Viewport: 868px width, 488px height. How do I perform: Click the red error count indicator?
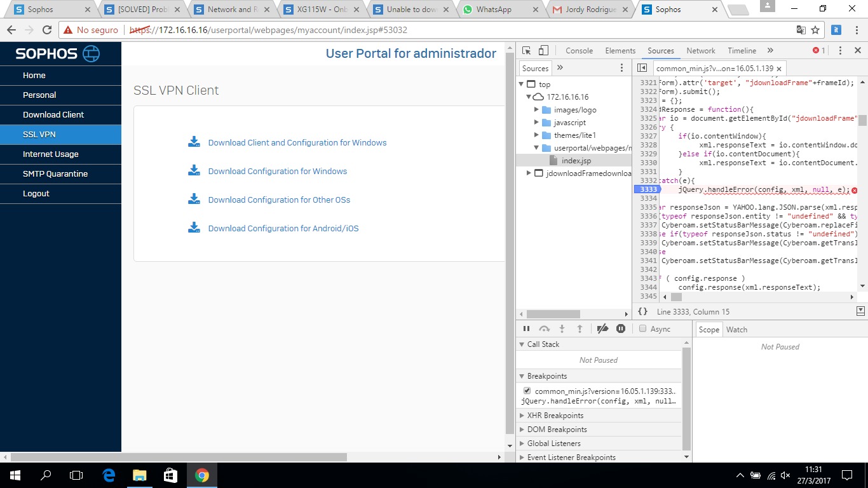tap(819, 51)
